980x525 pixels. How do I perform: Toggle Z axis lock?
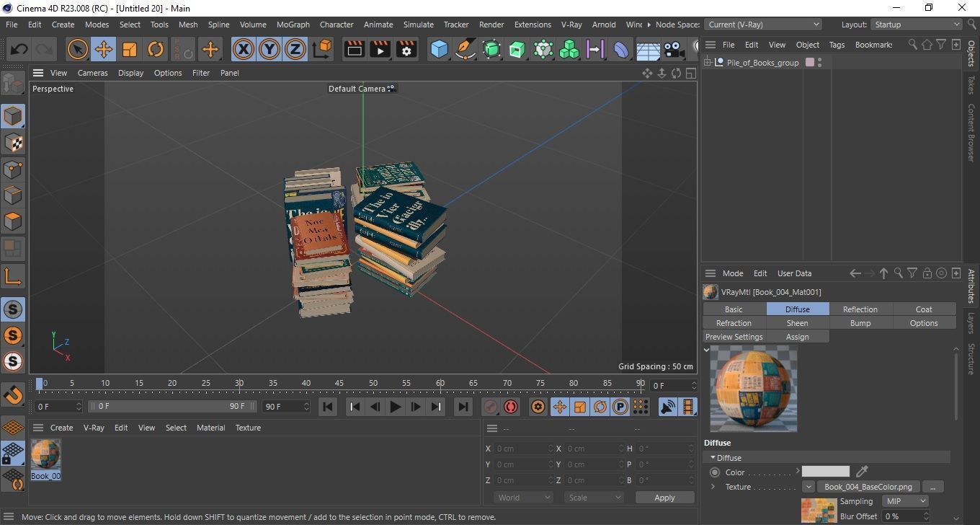click(x=295, y=50)
